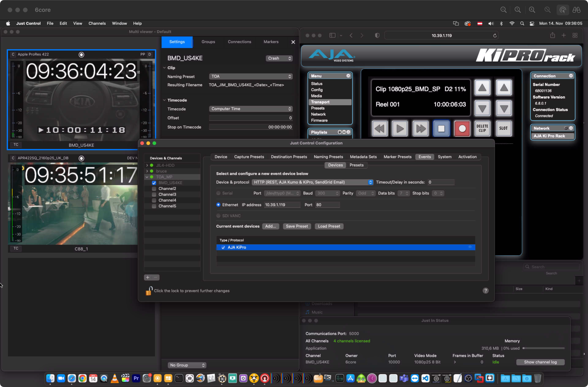This screenshot has width=588, height=387.
Task: Toggle the AJA KiPro event device checkmark
Action: pos(223,247)
